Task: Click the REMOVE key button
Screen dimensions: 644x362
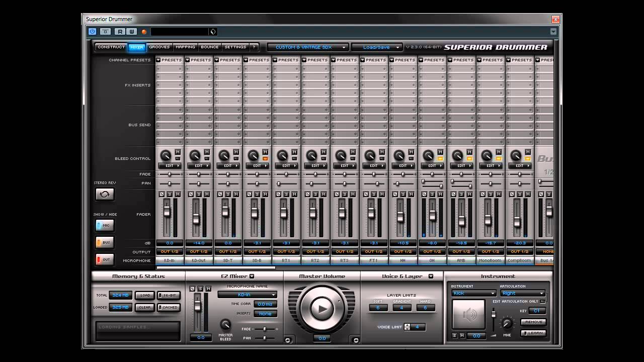Action: click(533, 322)
